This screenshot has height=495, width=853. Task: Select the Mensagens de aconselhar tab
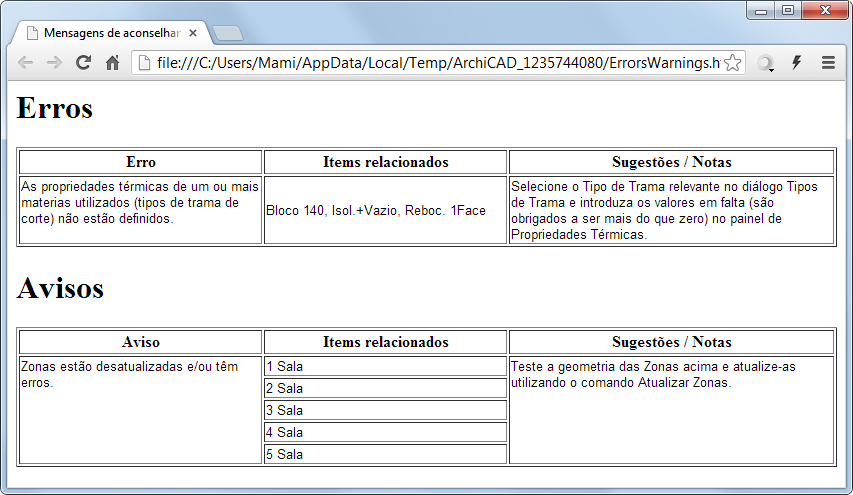click(112, 33)
